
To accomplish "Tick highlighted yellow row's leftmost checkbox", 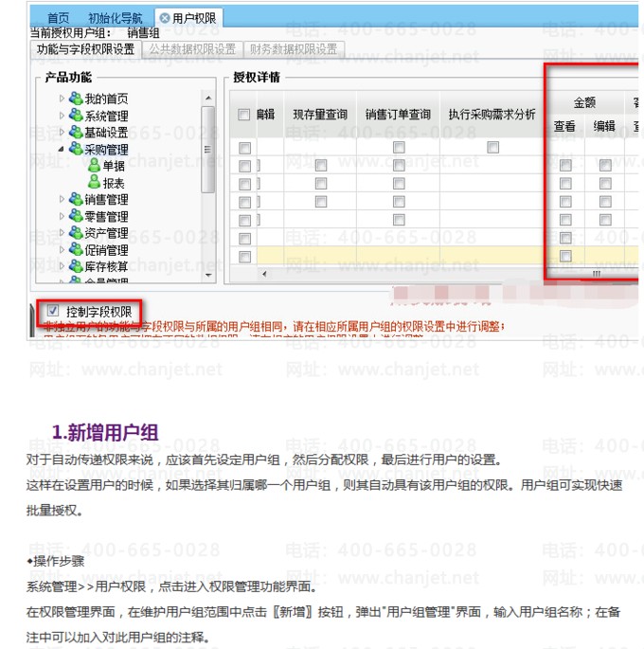I will (x=245, y=257).
